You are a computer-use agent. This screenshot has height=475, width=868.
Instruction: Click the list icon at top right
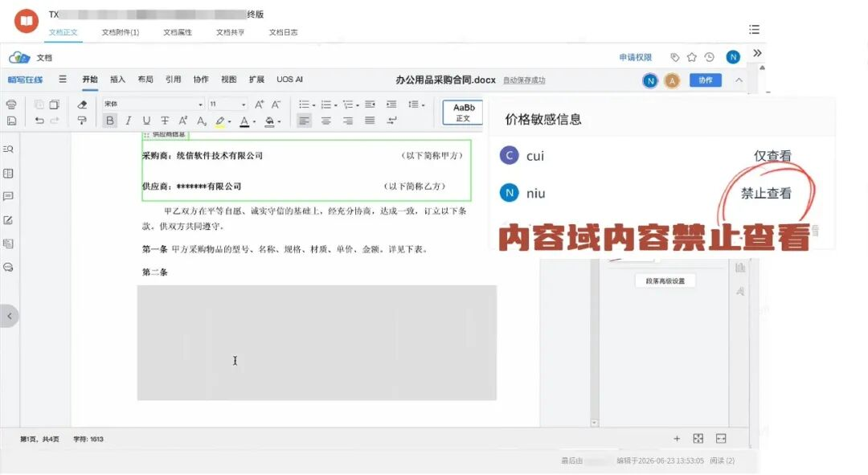[x=754, y=30]
